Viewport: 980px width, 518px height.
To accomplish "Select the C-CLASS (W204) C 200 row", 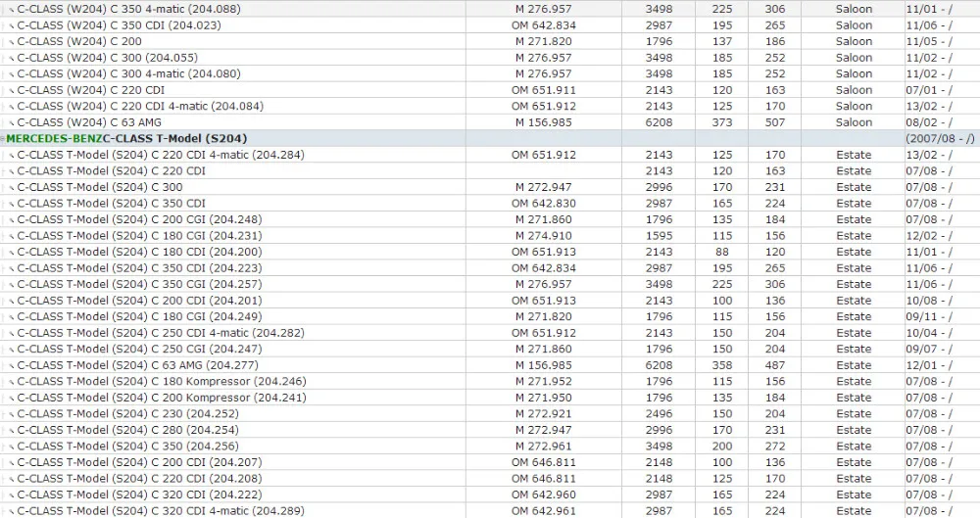I will click(490, 41).
